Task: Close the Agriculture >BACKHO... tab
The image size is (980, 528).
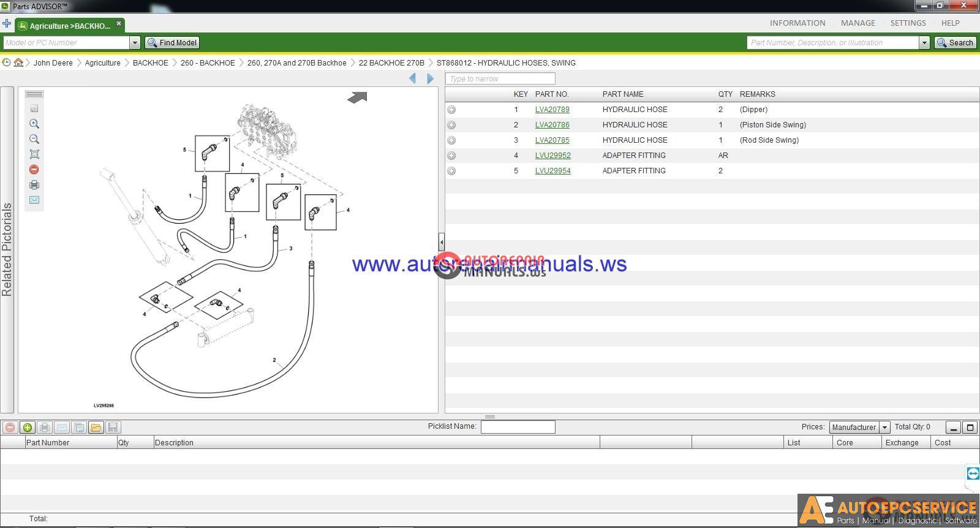Action: coord(119,24)
